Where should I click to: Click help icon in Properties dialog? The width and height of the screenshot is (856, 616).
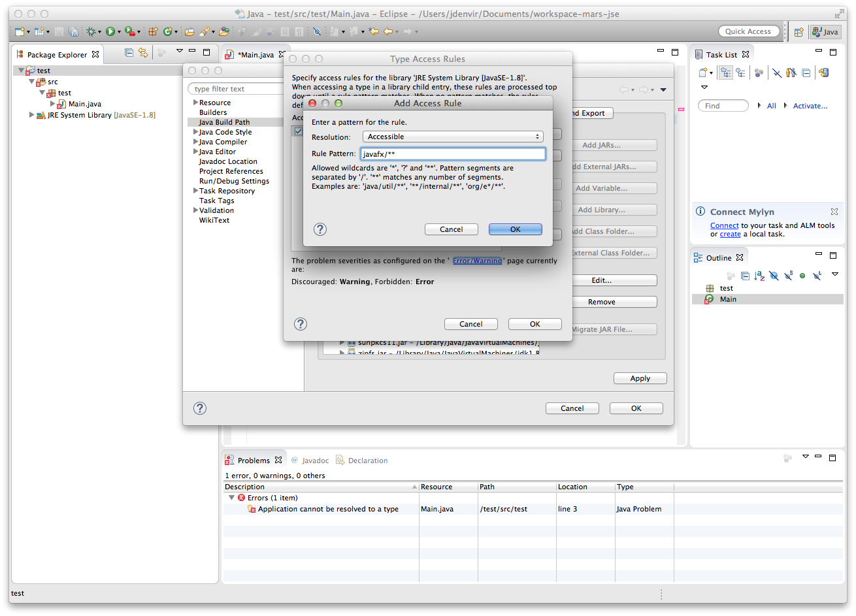click(x=200, y=408)
